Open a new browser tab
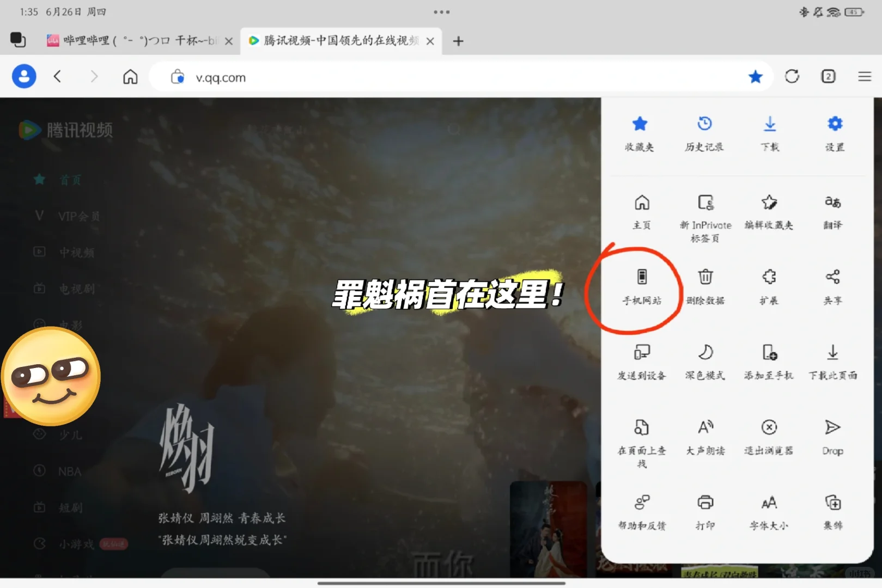Viewport: 882px width, 588px height. 458,41
